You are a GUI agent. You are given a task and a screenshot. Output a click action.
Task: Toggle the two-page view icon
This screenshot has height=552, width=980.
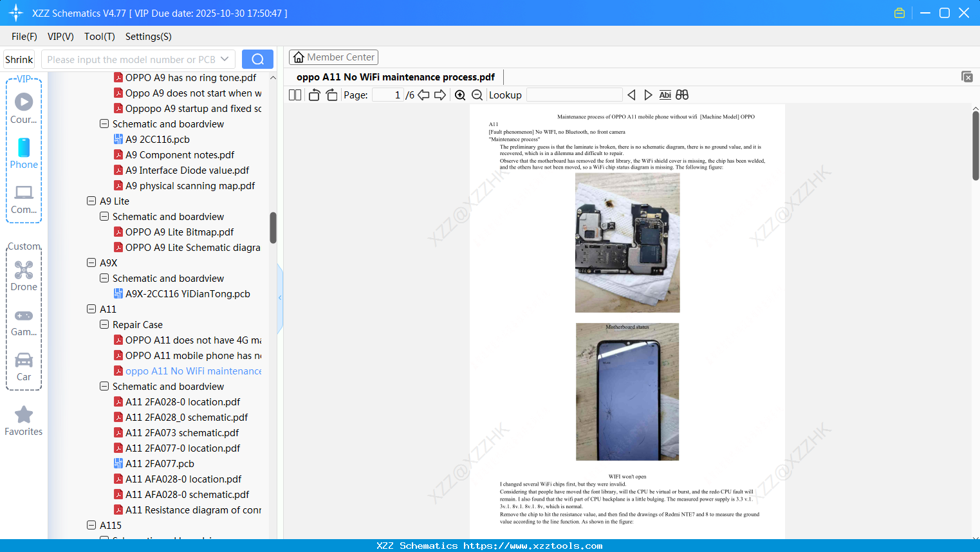(x=295, y=95)
